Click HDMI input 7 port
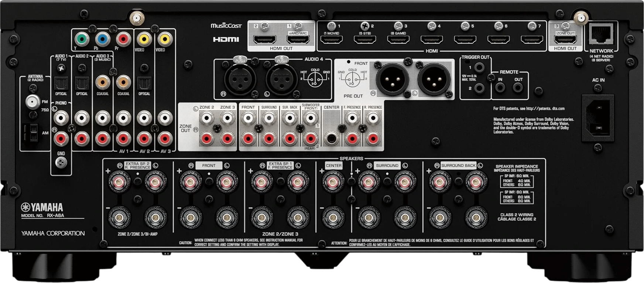 [532, 39]
